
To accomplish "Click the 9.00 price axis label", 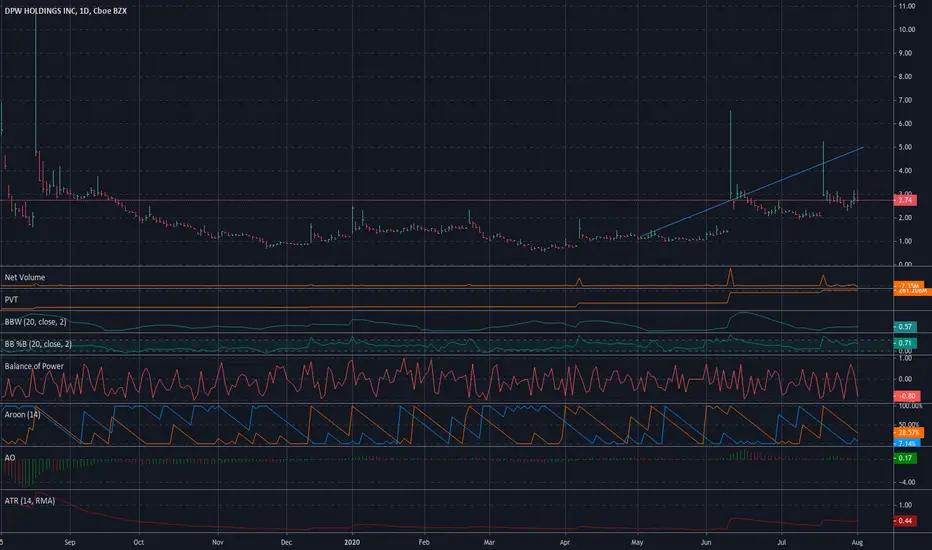I will click(x=905, y=53).
